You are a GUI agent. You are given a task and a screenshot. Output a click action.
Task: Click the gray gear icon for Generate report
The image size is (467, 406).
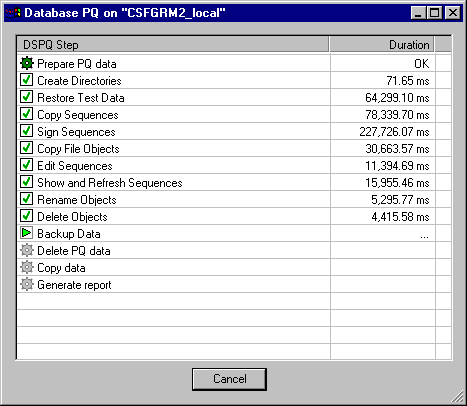coord(27,284)
